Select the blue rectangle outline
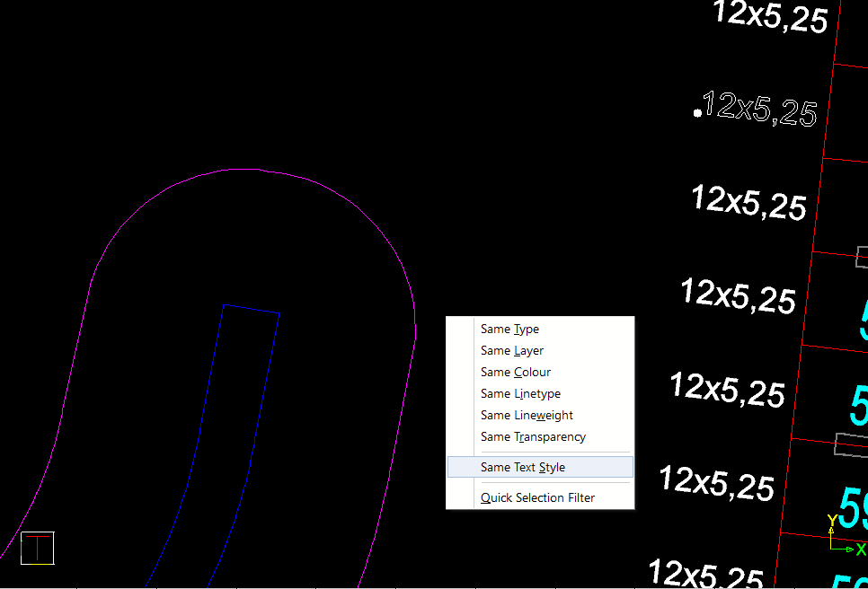 pyautogui.click(x=251, y=309)
